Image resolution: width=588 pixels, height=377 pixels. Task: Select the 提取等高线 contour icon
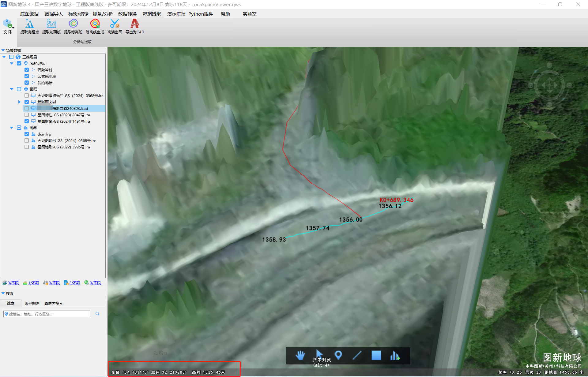73,24
